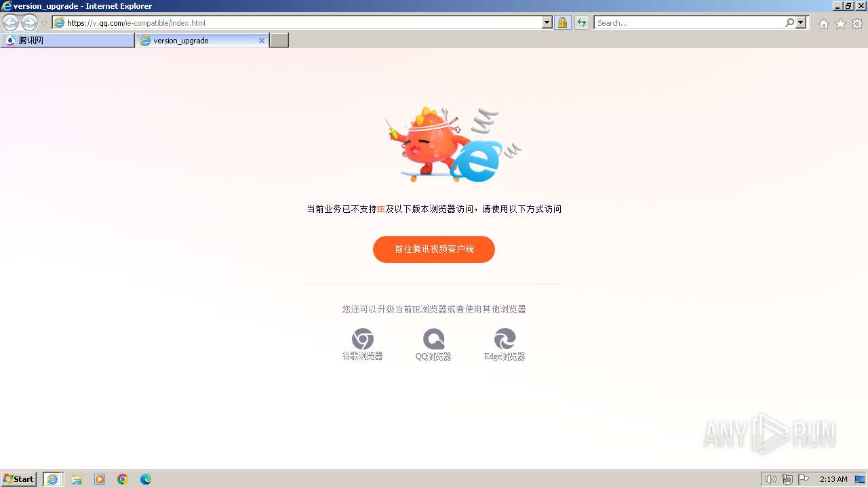Image resolution: width=868 pixels, height=488 pixels.
Task: Open the QQ浏览器 link
Action: point(433,357)
